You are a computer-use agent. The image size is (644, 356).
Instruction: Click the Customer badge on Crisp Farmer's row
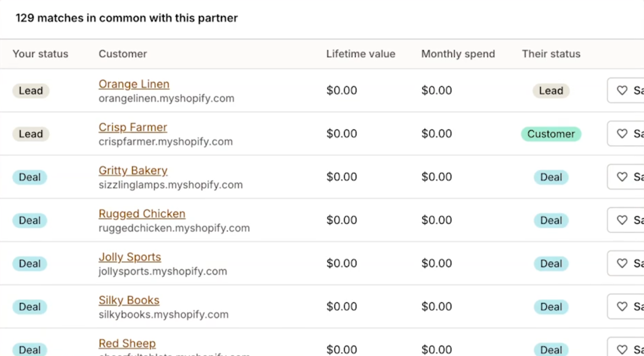[x=551, y=134]
